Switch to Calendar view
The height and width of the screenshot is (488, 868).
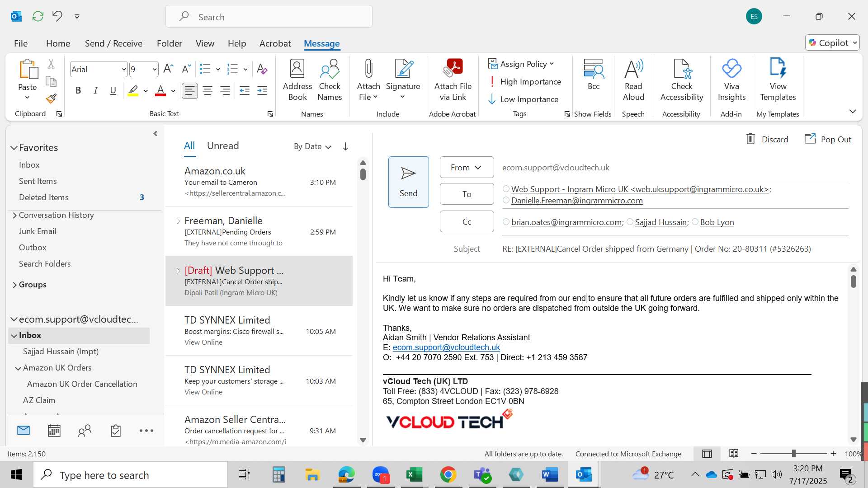click(x=54, y=431)
